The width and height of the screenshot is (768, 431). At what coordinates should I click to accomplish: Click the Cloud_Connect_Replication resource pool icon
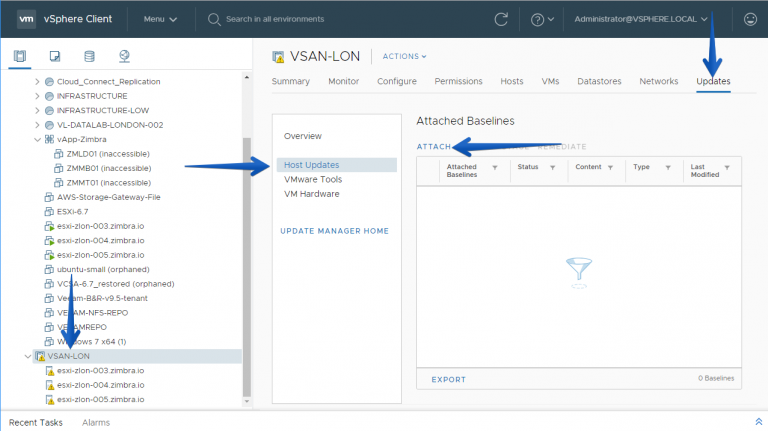click(x=49, y=82)
